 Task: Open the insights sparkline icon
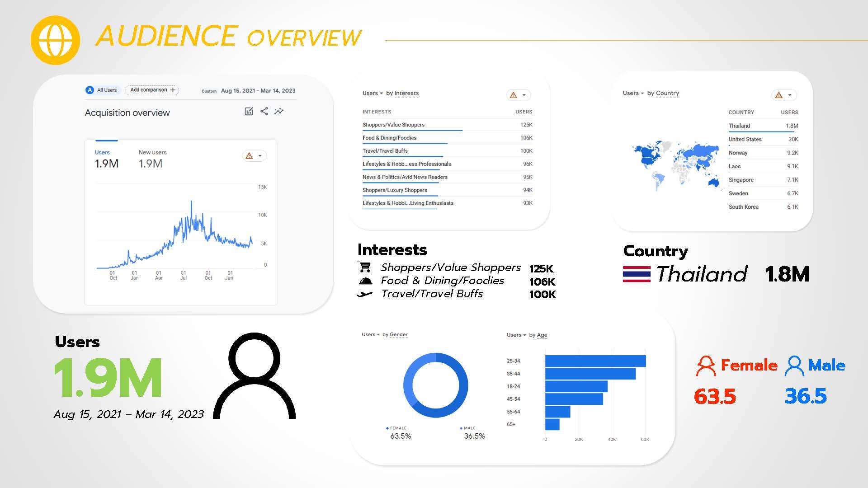[279, 111]
